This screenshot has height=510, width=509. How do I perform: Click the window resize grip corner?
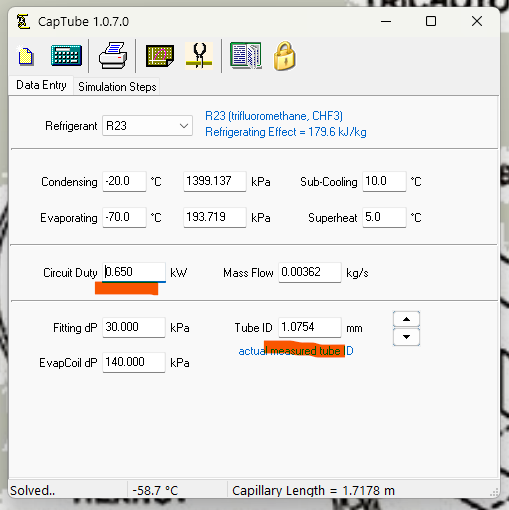494,492
